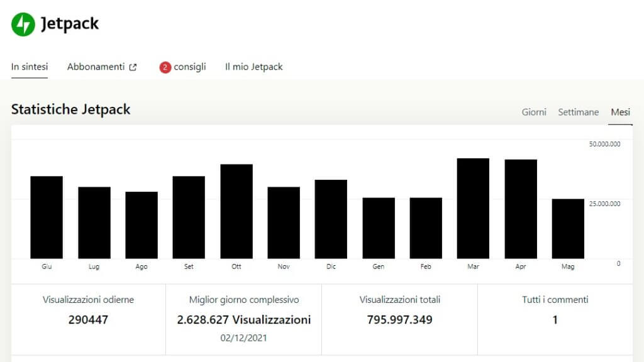Click the Dic month label under the chart
644x362 pixels.
(x=331, y=266)
